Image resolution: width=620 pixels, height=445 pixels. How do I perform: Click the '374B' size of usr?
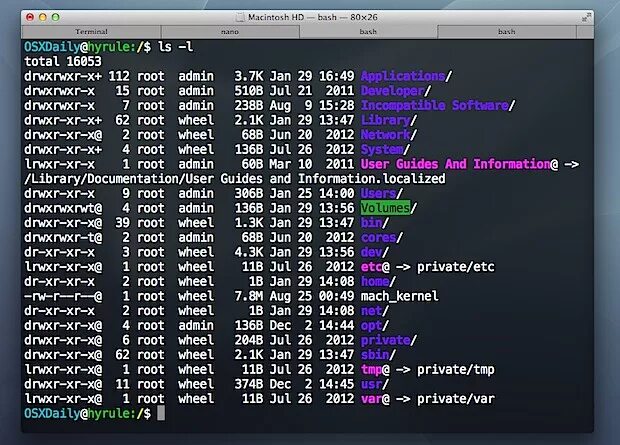click(249, 384)
